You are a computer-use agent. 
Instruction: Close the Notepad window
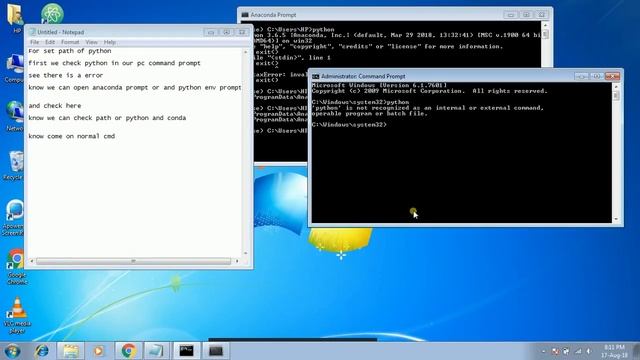point(242,32)
